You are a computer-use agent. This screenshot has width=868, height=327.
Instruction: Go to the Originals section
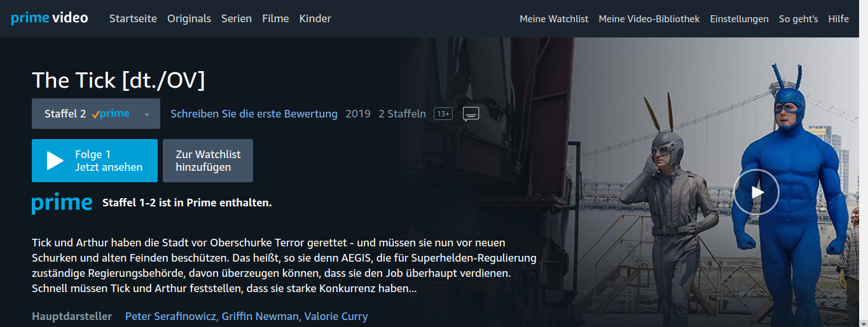click(x=189, y=18)
